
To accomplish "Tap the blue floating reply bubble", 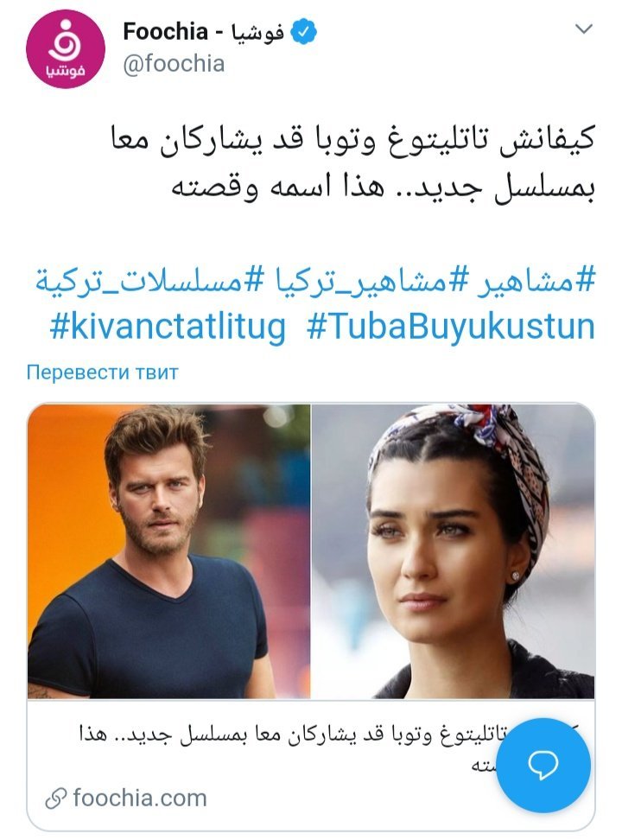I will click(x=543, y=766).
